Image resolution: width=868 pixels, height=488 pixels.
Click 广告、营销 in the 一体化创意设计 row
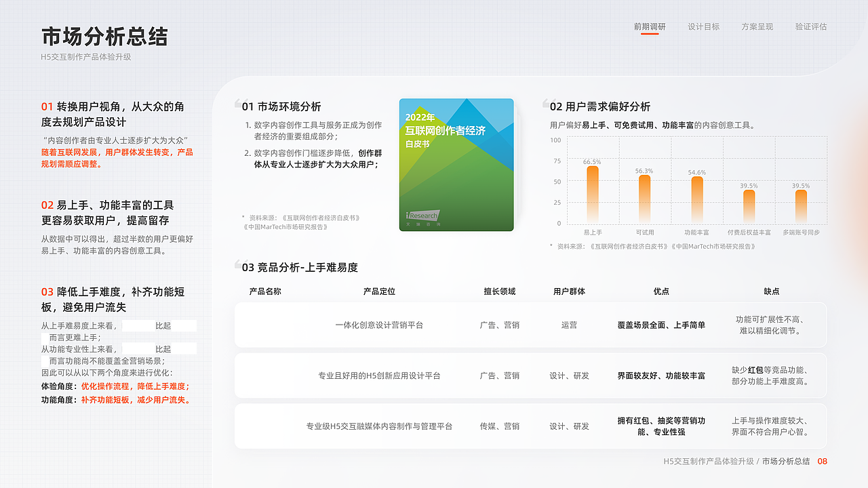click(x=500, y=325)
